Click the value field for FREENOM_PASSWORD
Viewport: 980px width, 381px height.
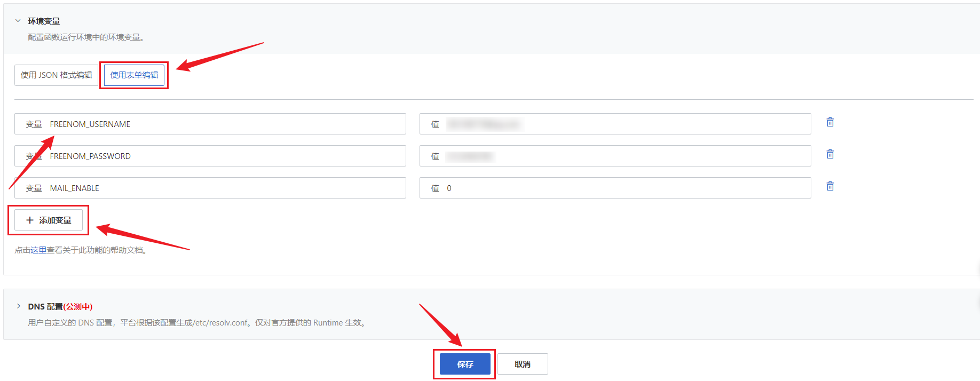point(615,156)
